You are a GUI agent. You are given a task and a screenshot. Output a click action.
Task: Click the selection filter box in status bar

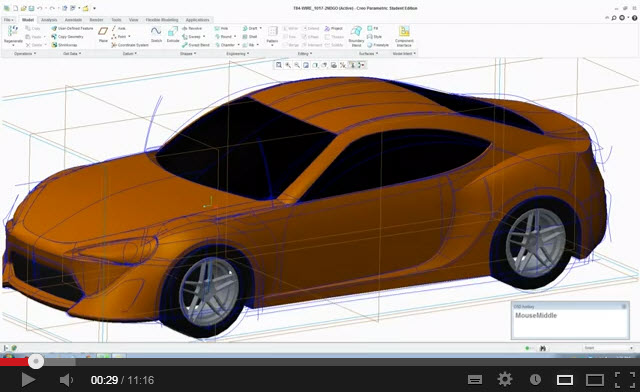pyautogui.click(x=608, y=348)
